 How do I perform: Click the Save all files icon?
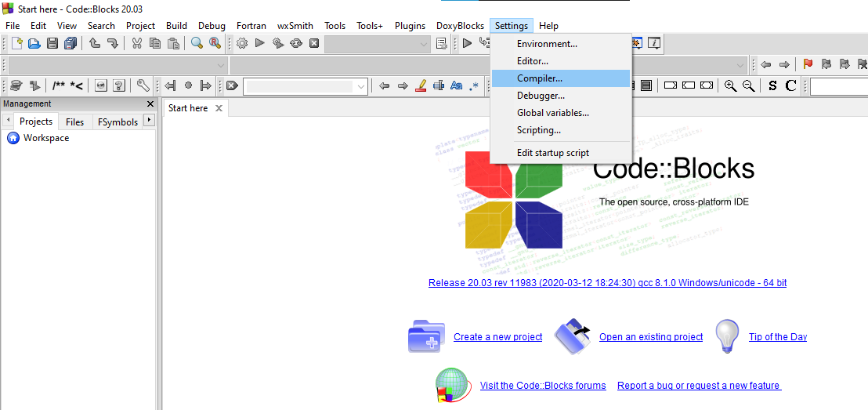click(x=71, y=43)
